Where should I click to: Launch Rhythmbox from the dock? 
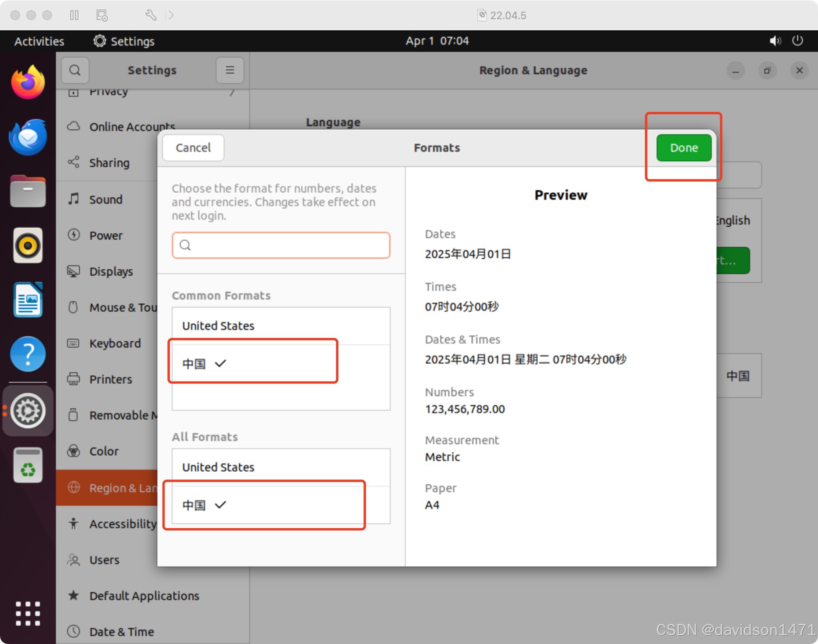tap(28, 245)
